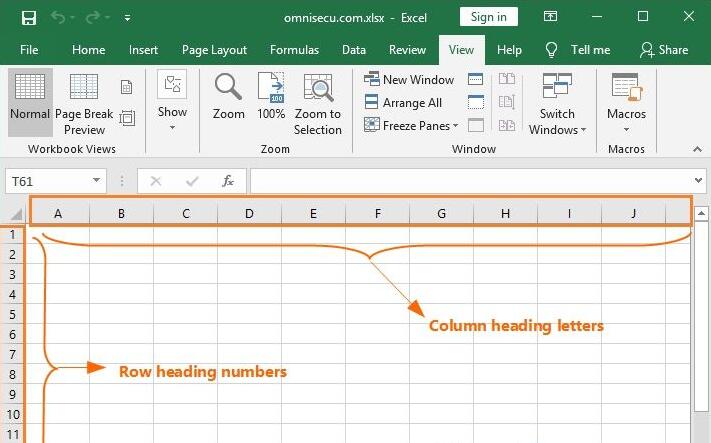Click the Unhide window icon
Screen dimensions: 711x443
(476, 125)
